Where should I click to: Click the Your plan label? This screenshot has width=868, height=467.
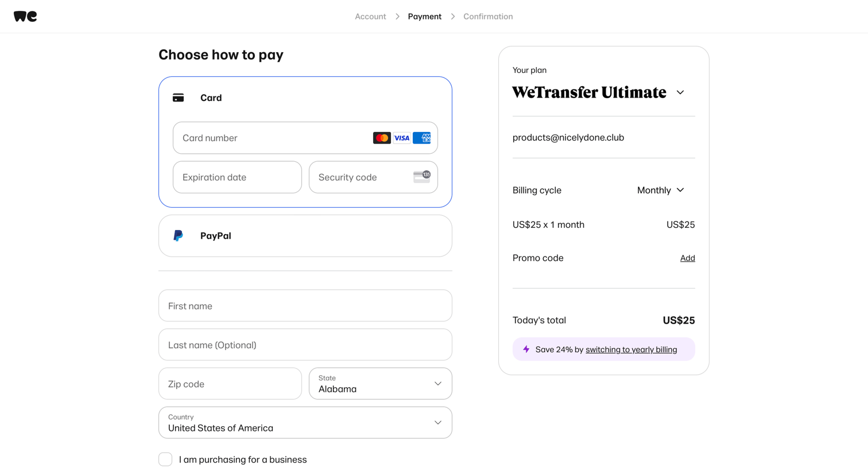(529, 70)
